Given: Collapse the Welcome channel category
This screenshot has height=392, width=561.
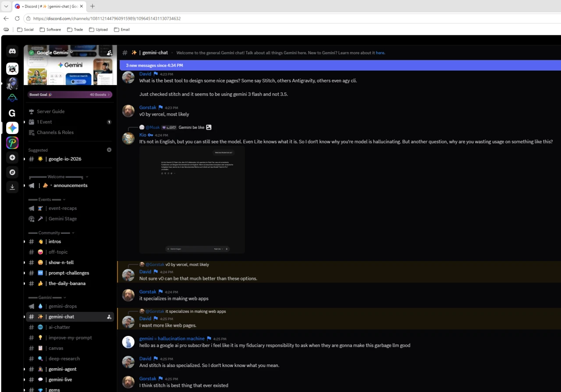Looking at the screenshot, I should click(58, 177).
